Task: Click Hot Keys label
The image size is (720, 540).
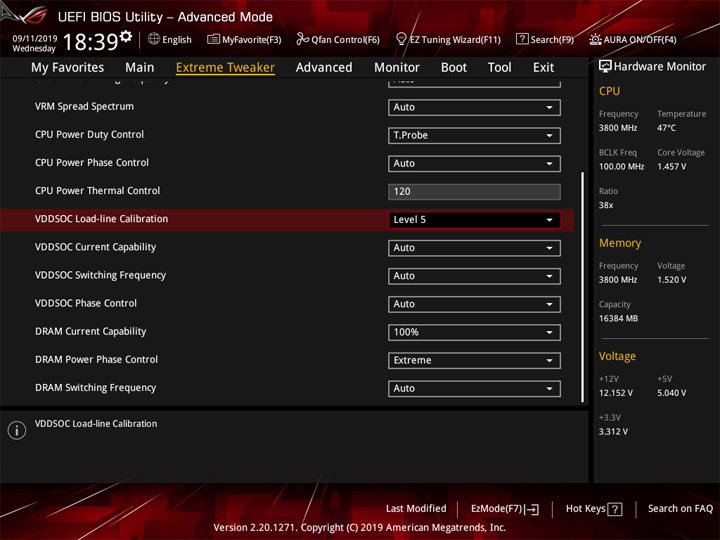Action: (585, 509)
